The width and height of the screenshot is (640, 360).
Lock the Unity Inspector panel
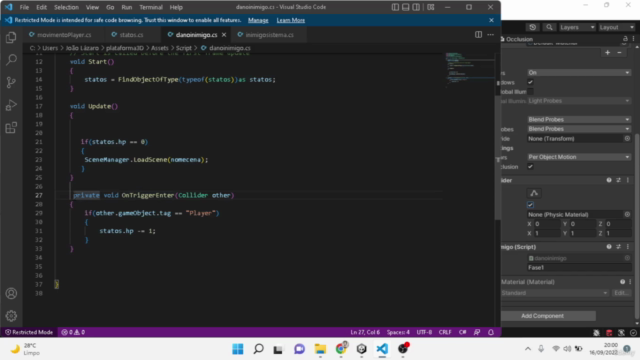[625, 39]
